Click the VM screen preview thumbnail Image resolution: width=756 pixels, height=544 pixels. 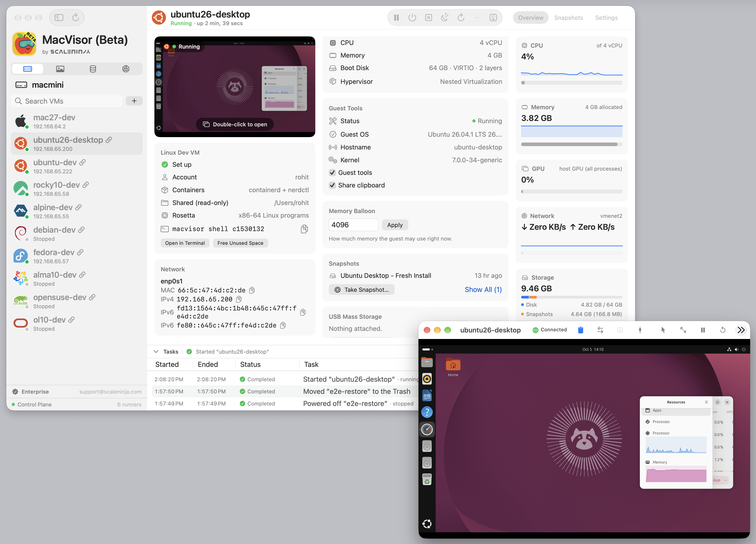235,87
